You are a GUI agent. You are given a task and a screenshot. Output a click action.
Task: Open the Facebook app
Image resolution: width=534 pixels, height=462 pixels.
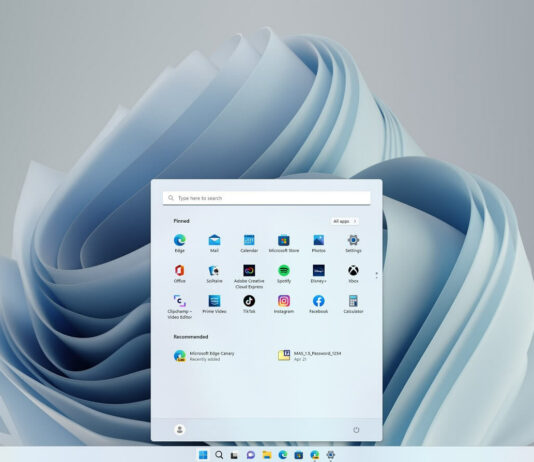pyautogui.click(x=318, y=304)
